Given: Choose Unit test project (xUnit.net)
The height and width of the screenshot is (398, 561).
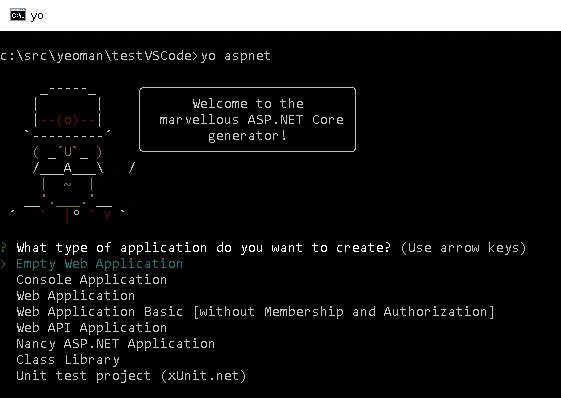Looking at the screenshot, I should [131, 376].
